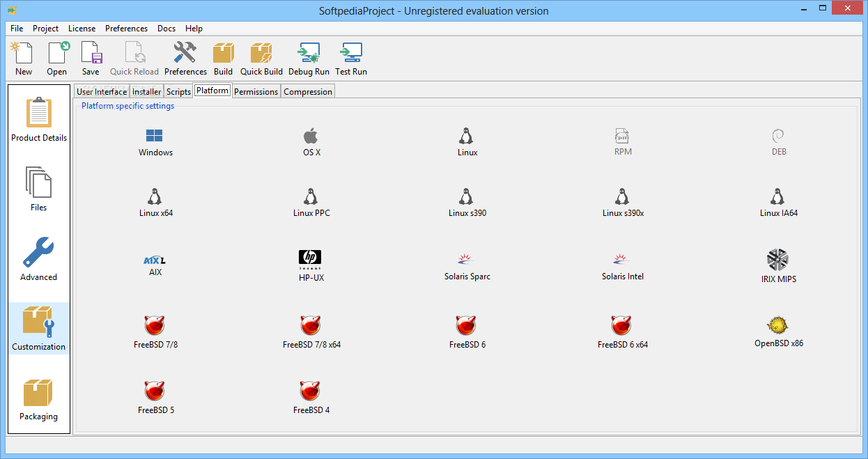Open HP-UX platform settings

311,266
